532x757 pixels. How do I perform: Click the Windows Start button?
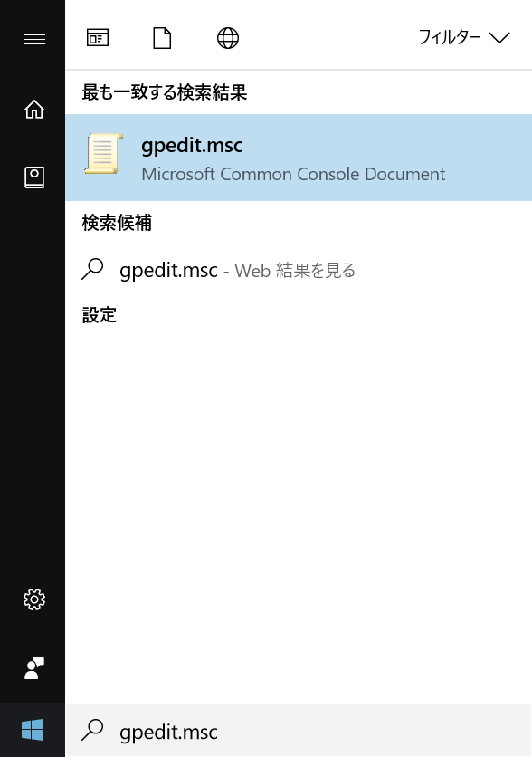coord(33,730)
